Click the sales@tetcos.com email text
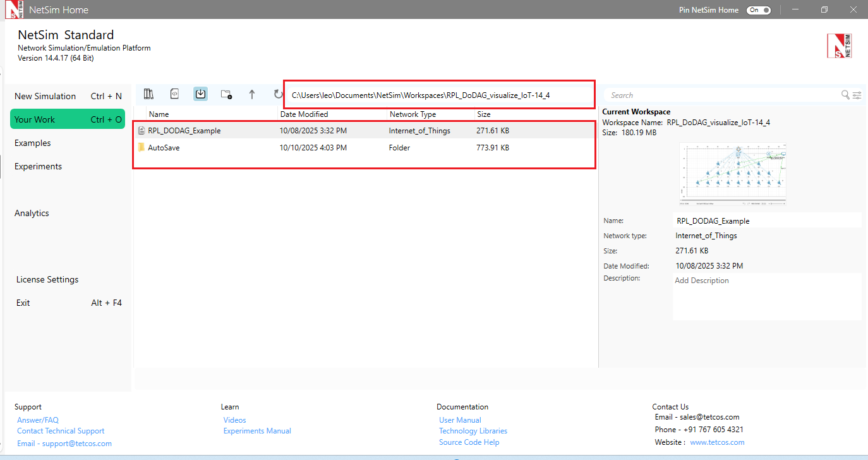Screen dimensions: 868x460 click(x=710, y=417)
